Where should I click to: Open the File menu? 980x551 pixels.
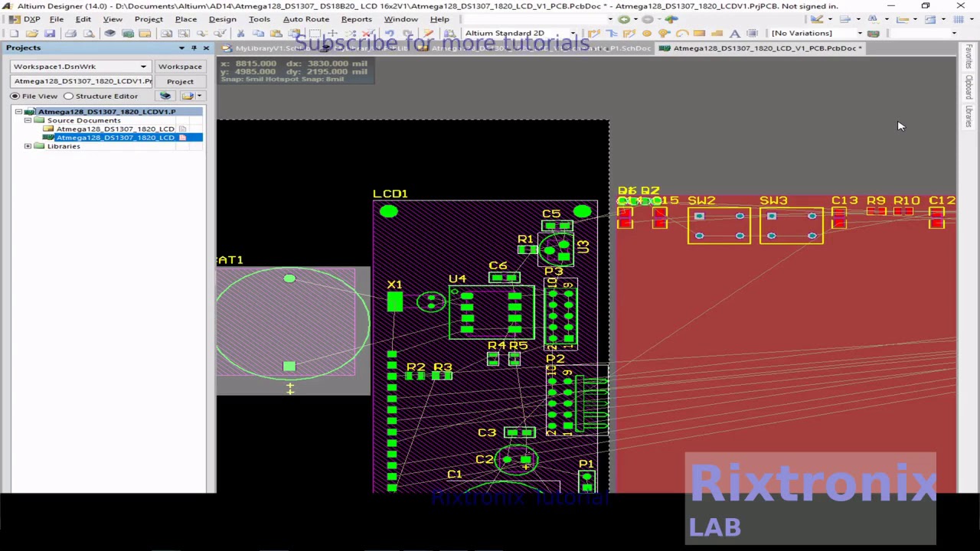click(57, 19)
